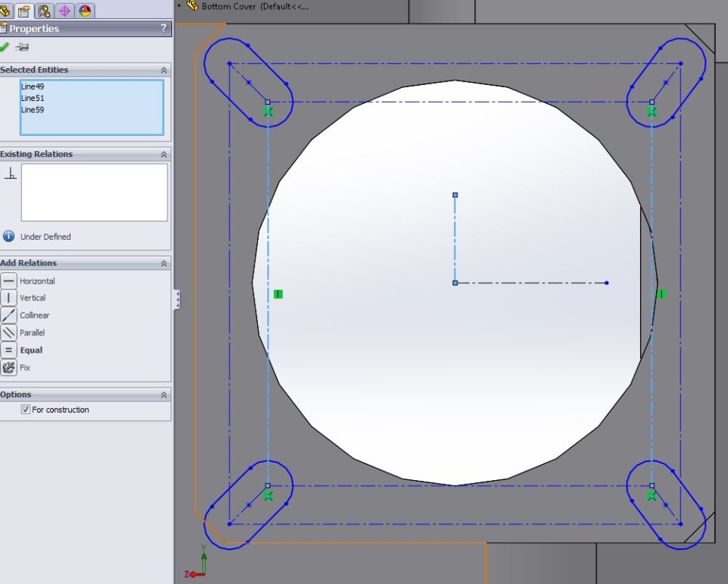Expand the Bottom Cover flyout tree
The height and width of the screenshot is (584, 728).
[179, 5]
